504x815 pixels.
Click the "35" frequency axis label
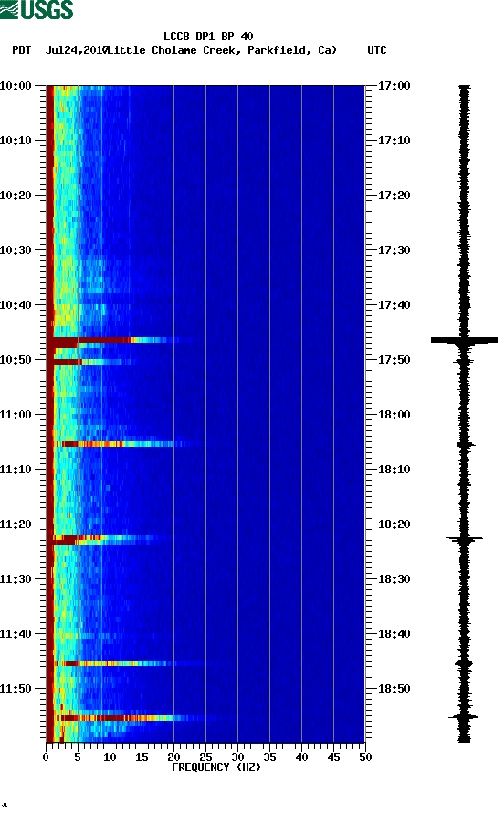(269, 757)
